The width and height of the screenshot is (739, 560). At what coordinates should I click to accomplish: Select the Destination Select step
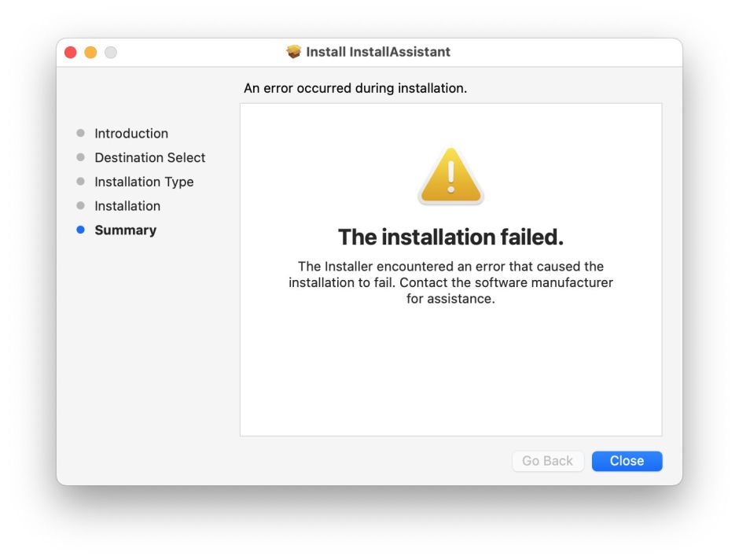point(149,158)
